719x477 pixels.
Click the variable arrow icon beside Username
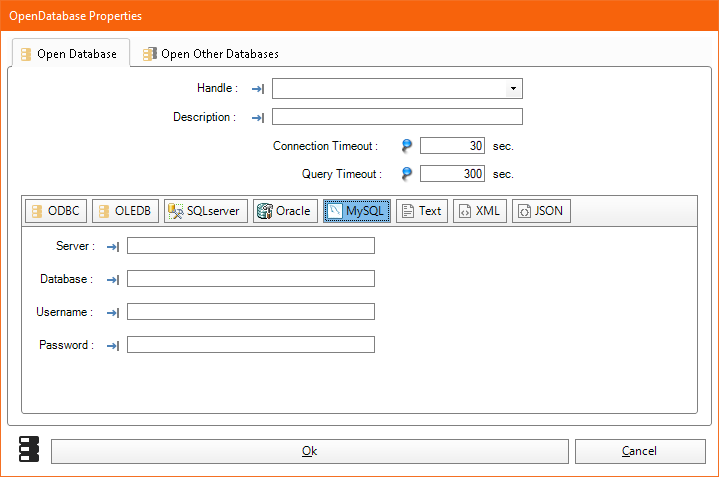pos(113,313)
